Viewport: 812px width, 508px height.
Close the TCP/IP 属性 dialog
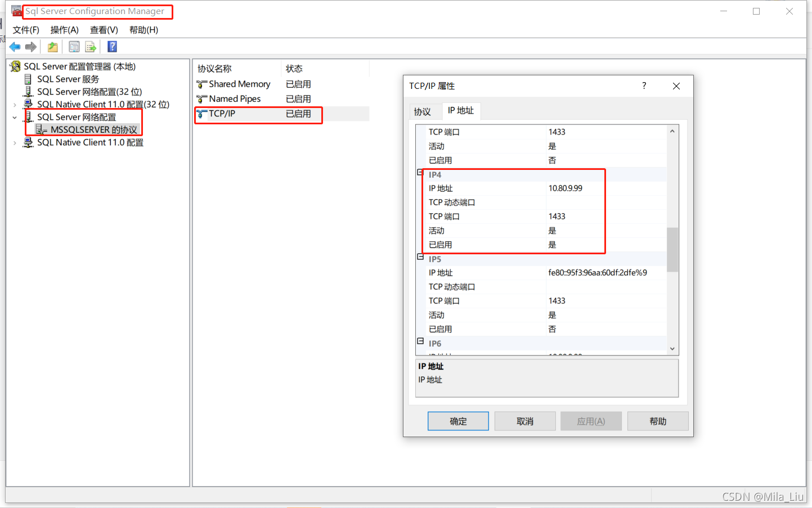click(x=676, y=86)
